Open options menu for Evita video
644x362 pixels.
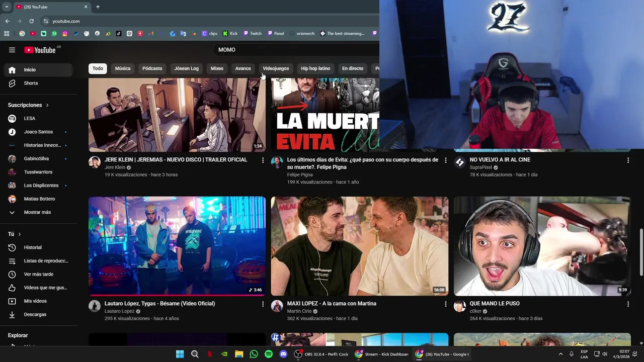point(445,160)
